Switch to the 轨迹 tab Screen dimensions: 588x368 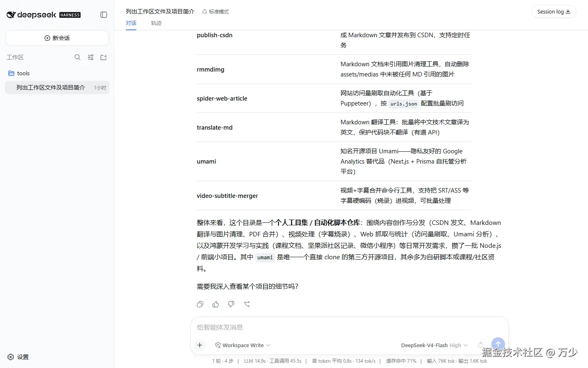click(156, 23)
